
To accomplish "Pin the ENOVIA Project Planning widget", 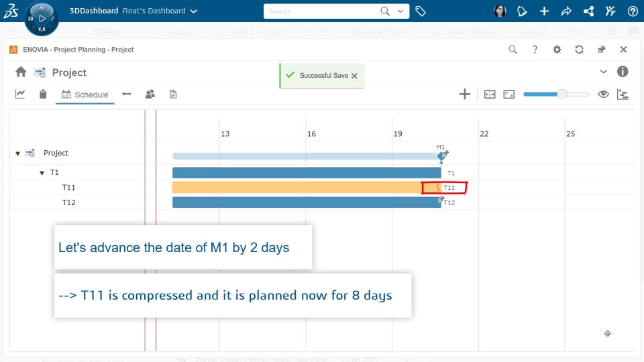I will (x=601, y=50).
